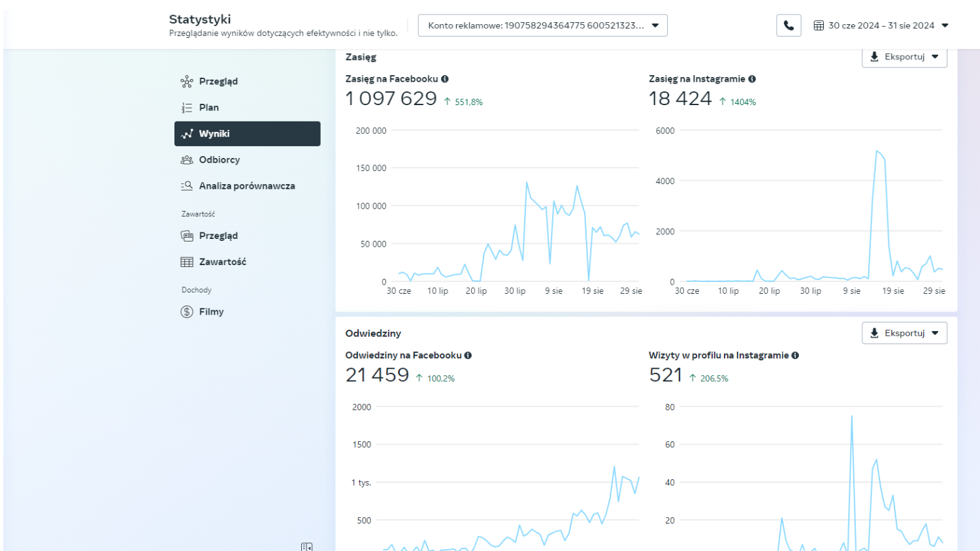Open Eksportuj dropdown in the Odwiedziny section

pyautogui.click(x=904, y=334)
